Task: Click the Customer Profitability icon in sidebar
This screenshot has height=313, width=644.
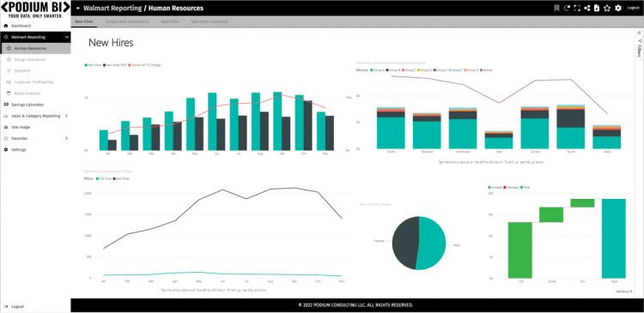Action: (x=9, y=82)
